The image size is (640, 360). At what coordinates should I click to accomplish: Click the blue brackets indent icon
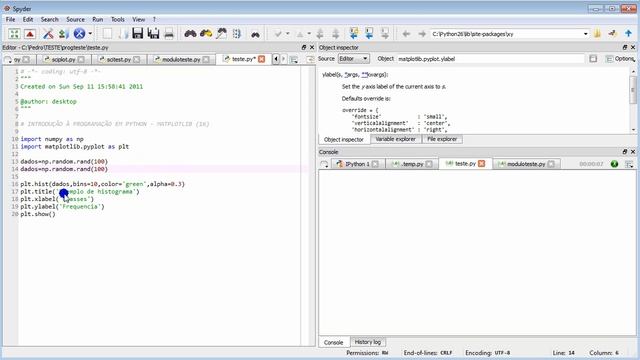[237, 34]
